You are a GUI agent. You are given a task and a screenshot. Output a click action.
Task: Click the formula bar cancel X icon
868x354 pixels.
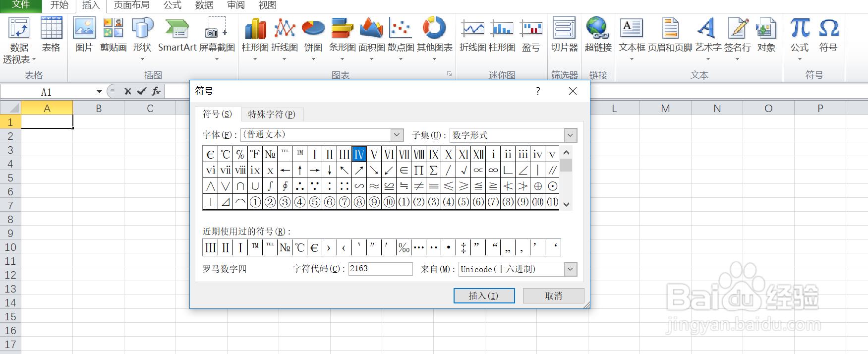(127, 91)
